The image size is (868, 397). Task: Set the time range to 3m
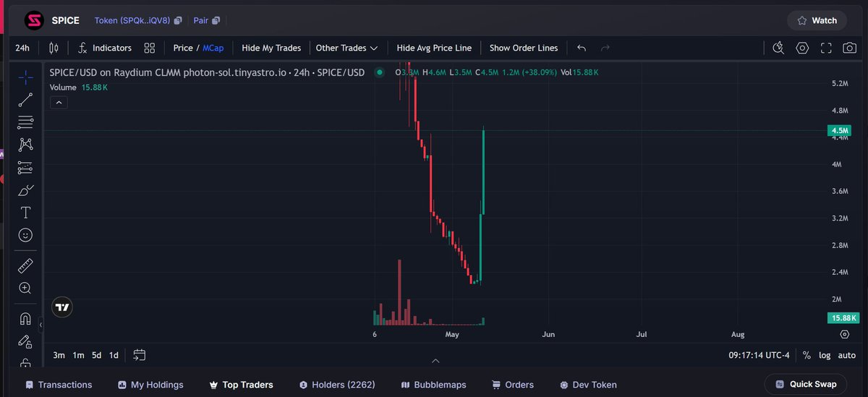point(59,355)
